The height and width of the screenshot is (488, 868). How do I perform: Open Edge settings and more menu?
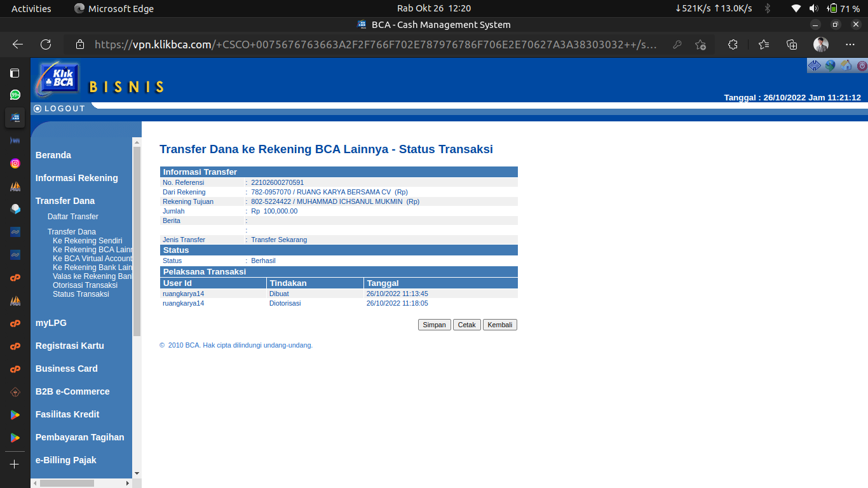tap(850, 44)
